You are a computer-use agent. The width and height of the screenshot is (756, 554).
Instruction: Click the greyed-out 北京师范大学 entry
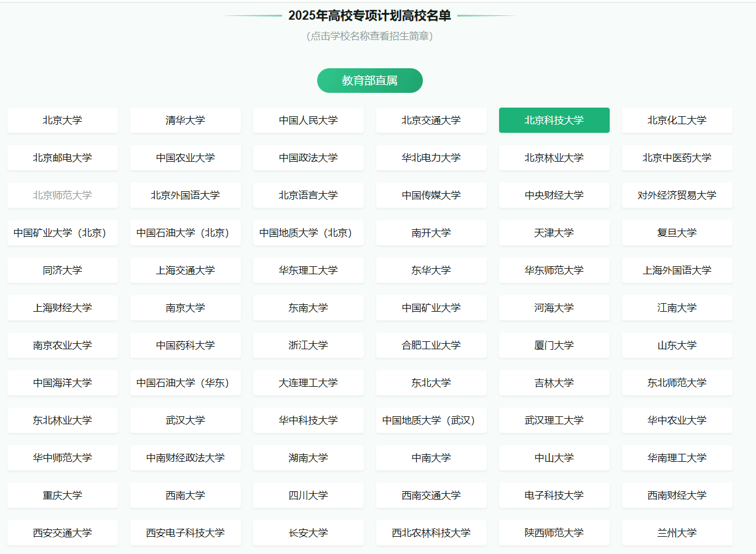click(62, 196)
